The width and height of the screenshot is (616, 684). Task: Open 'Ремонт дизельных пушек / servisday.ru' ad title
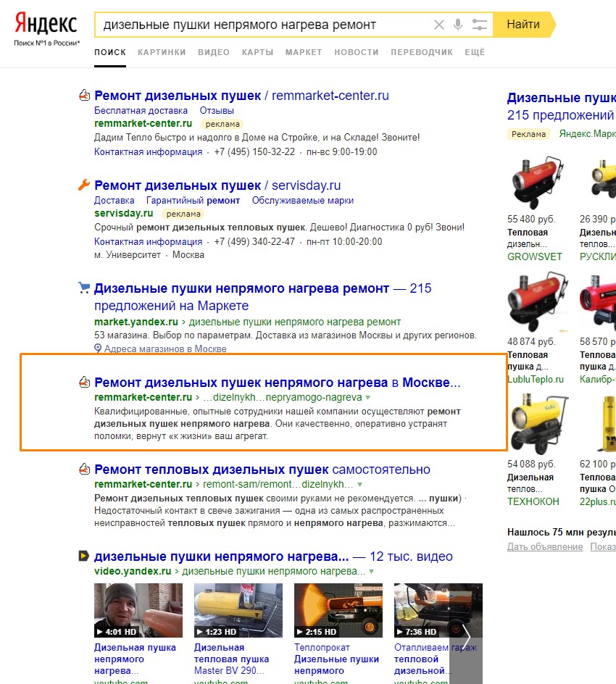point(217,185)
